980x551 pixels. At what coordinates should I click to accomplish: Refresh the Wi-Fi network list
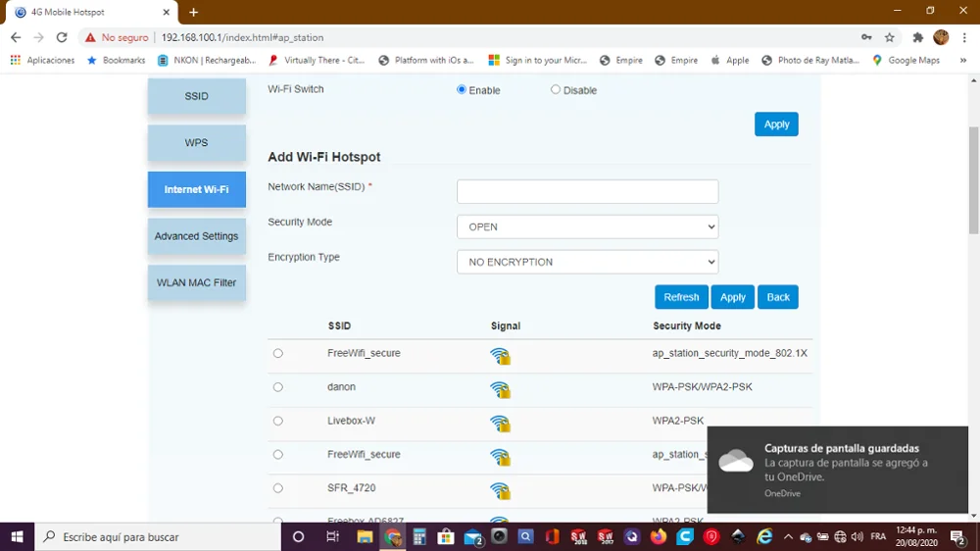(681, 297)
